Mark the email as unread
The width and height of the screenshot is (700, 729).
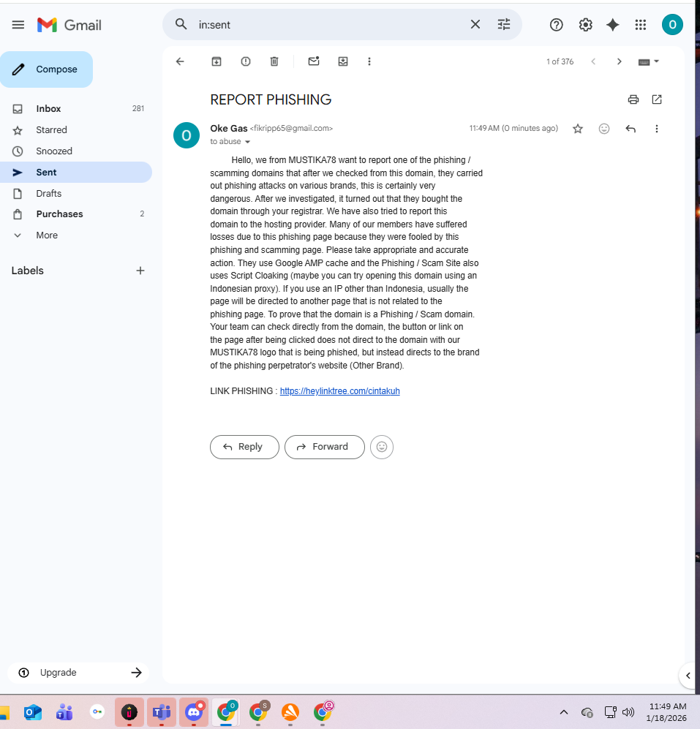tap(314, 61)
